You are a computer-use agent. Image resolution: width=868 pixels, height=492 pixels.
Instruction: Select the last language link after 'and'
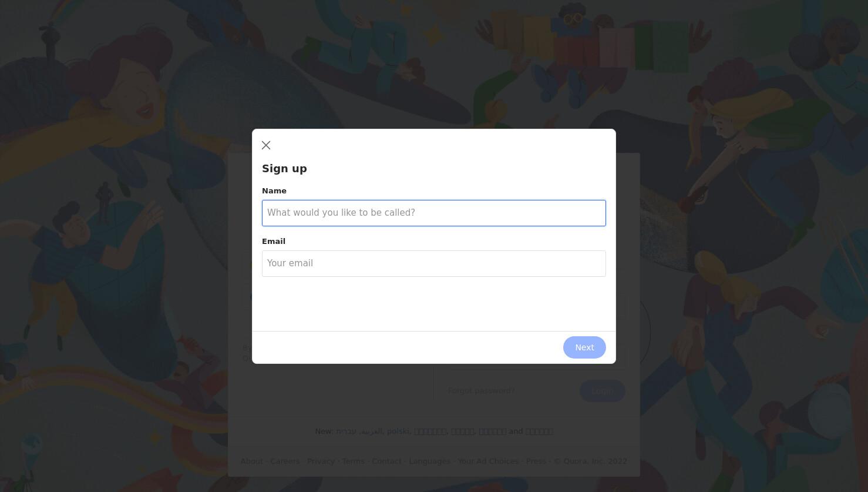click(539, 431)
